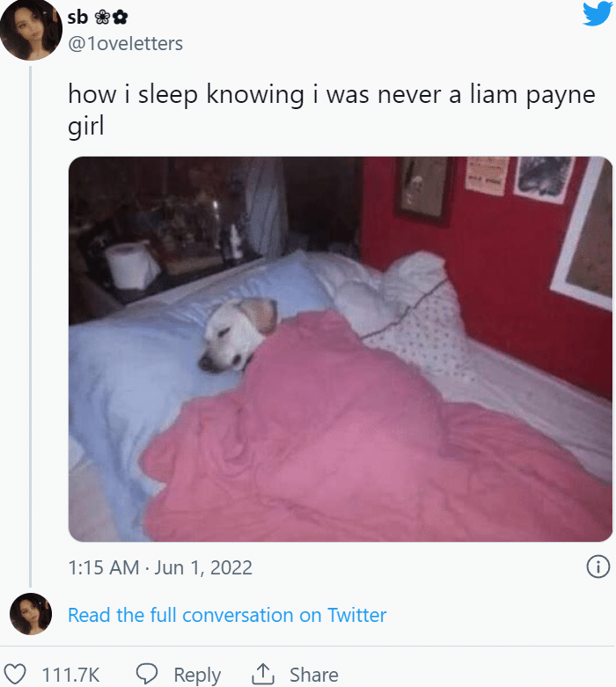This screenshot has width=616, height=687.
Task: Click the dog's head in the image
Action: click(x=238, y=335)
